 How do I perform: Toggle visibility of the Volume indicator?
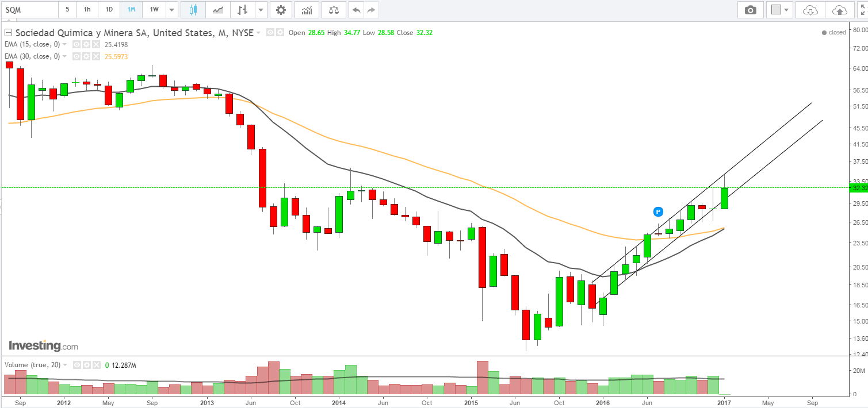click(76, 365)
